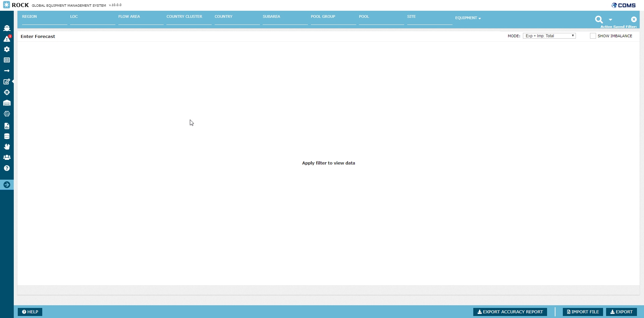Click the Help button in bottom bar
The height and width of the screenshot is (318, 644).
[30, 312]
